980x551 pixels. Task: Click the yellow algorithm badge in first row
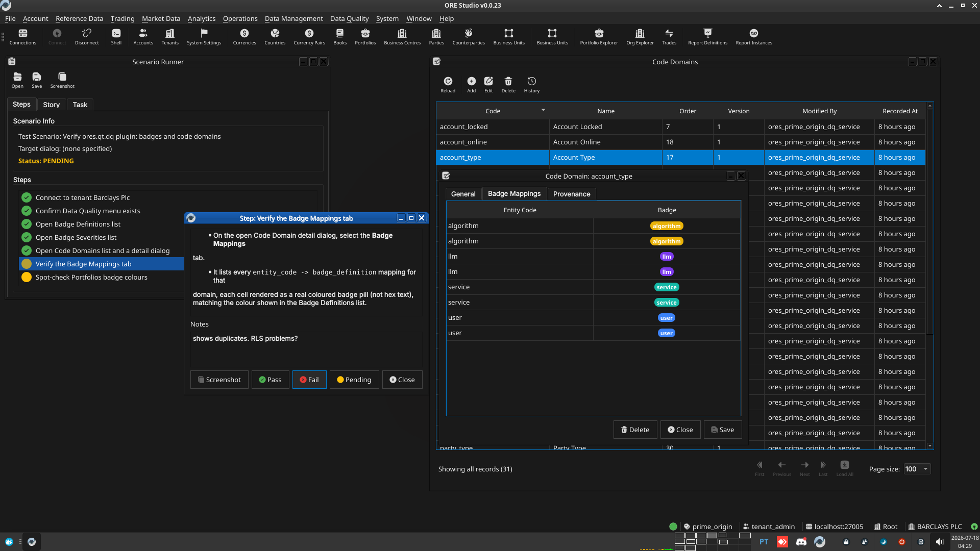click(667, 226)
